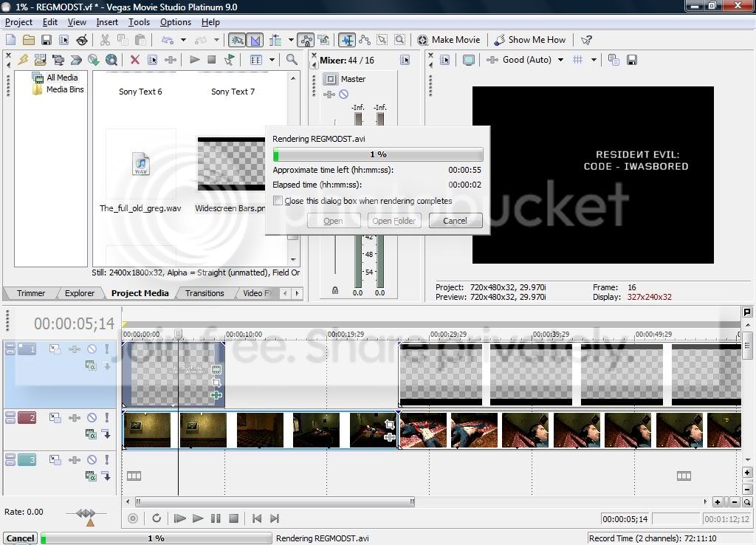Click the Search Media Bins magnifier
This screenshot has height=545, width=756.
(292, 60)
